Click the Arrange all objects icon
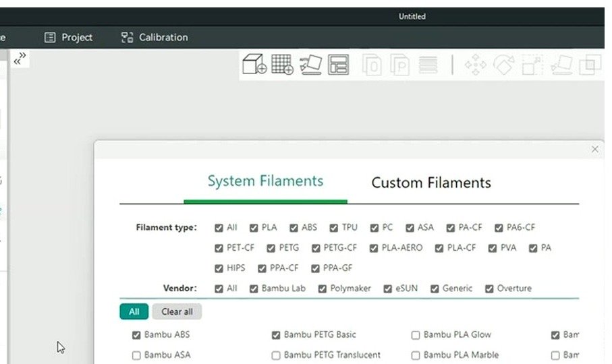The image size is (612, 364). pos(339,65)
